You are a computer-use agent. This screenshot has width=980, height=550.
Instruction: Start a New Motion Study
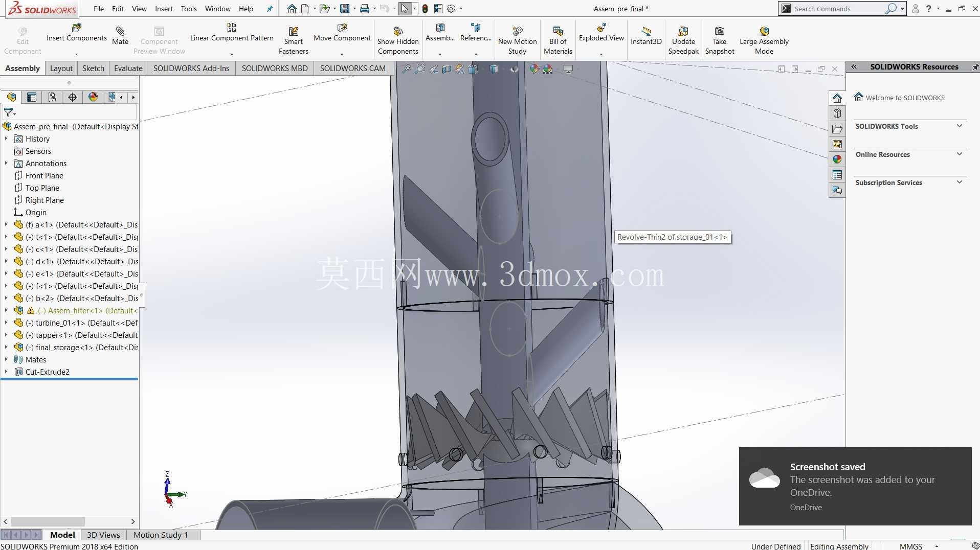click(x=517, y=40)
